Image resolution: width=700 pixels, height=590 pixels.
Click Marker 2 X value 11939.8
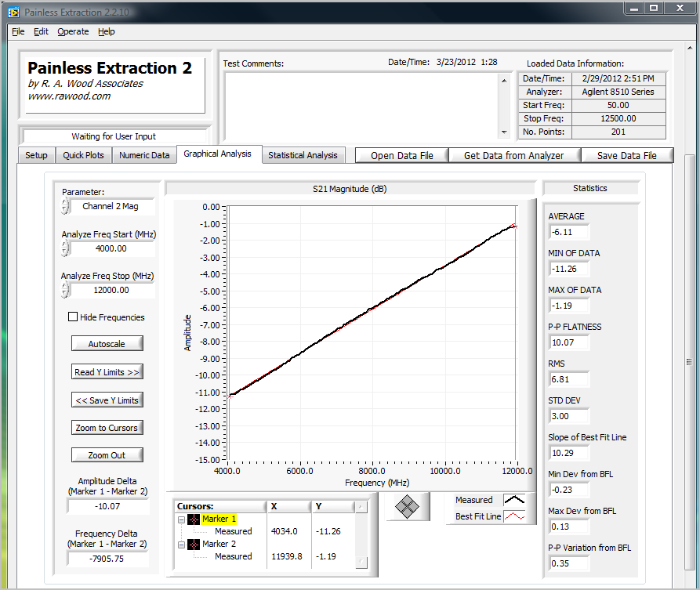click(x=287, y=556)
